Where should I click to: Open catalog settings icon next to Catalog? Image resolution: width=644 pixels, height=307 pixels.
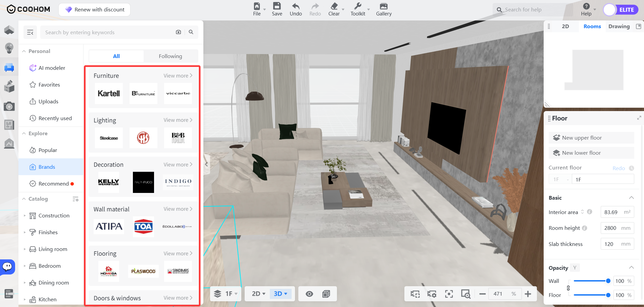click(x=76, y=199)
